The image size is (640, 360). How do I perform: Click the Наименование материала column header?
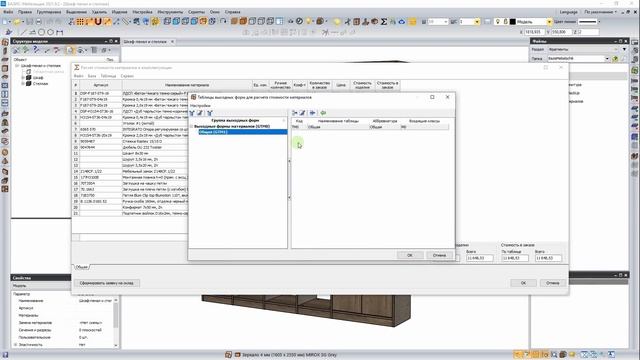coord(187,85)
